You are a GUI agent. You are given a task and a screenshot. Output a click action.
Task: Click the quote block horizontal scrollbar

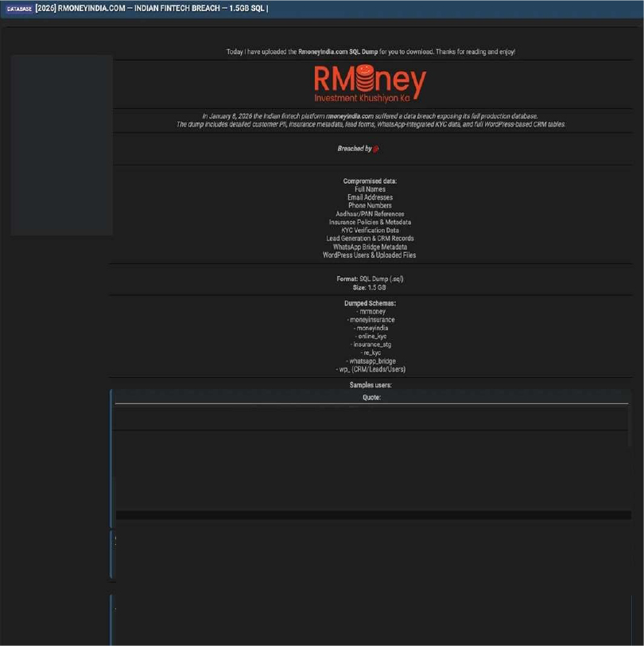(x=373, y=516)
